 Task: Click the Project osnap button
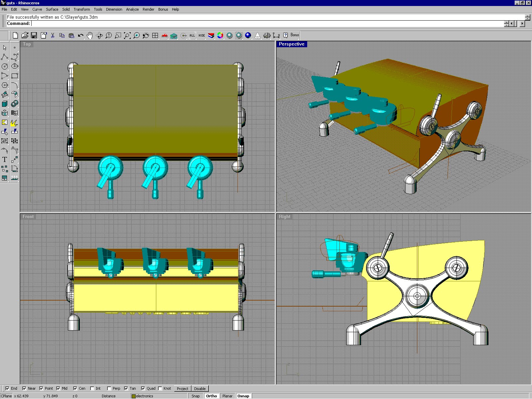[182, 388]
